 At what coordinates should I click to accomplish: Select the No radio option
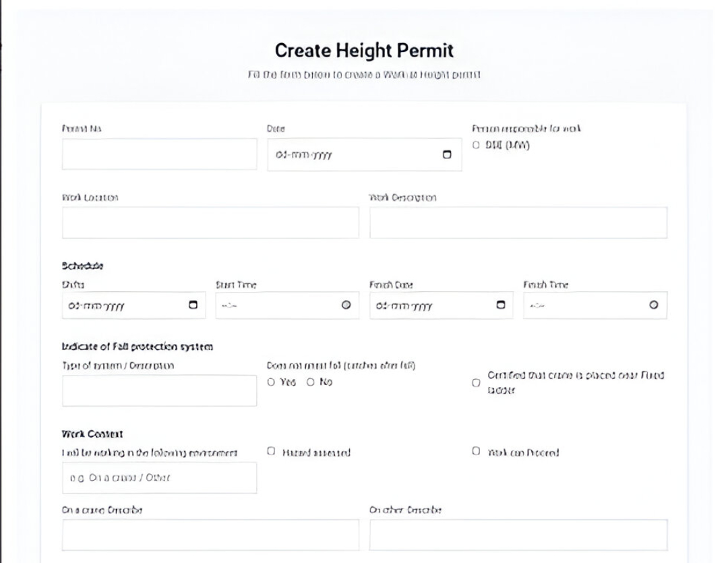310,382
